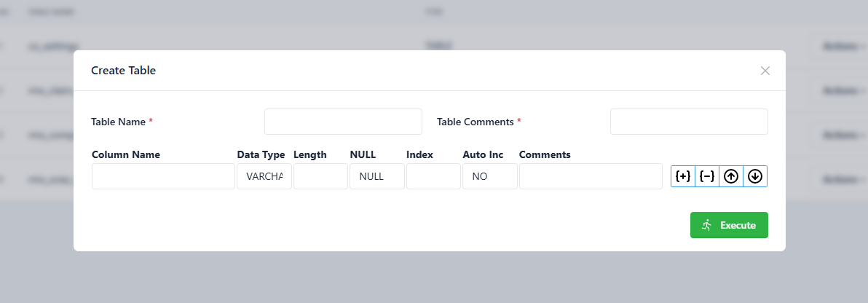Image resolution: width=868 pixels, height=303 pixels.
Task: Close the Create Table dialog
Action: pyautogui.click(x=765, y=71)
